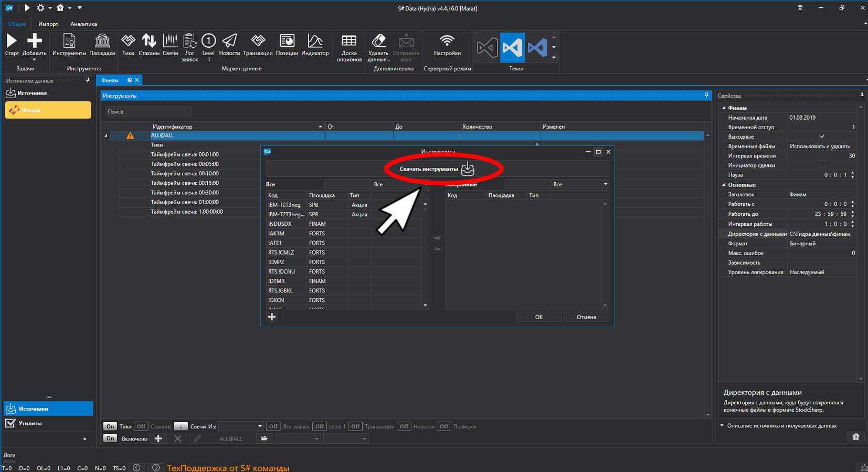Image resolution: width=868 pixels, height=472 pixels.
Task: Open the gear dropdown arrow in title bar
Action: [x=50, y=8]
